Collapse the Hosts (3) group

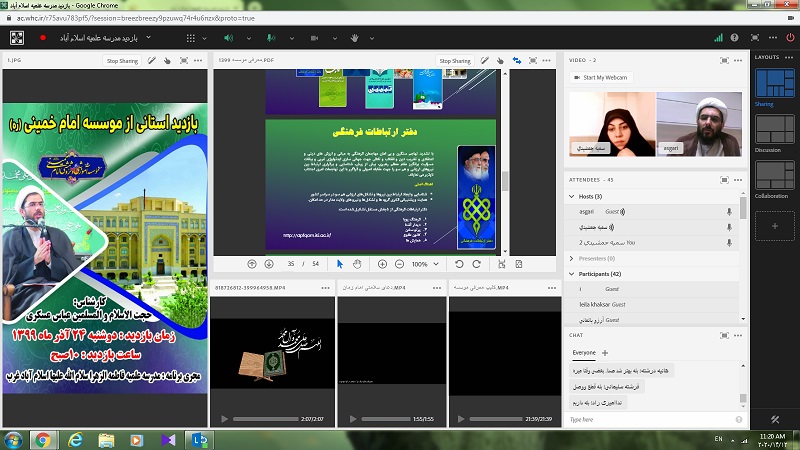pos(572,196)
